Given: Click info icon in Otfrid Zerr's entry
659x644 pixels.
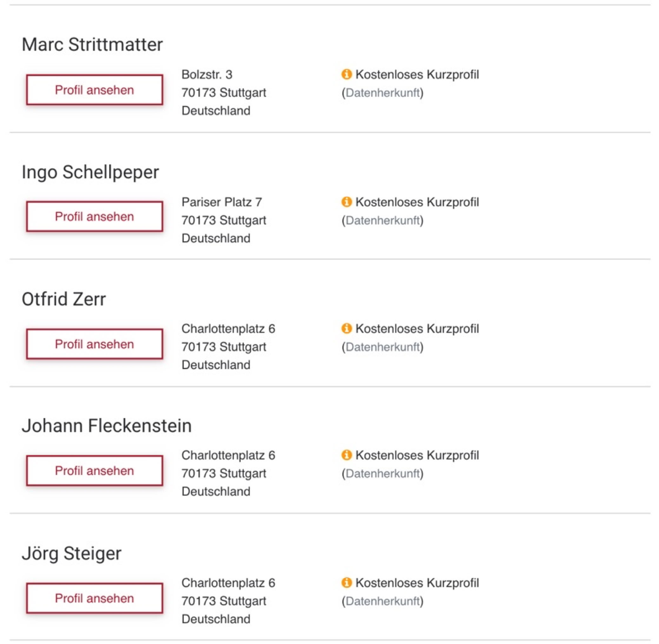Looking at the screenshot, I should (x=346, y=328).
